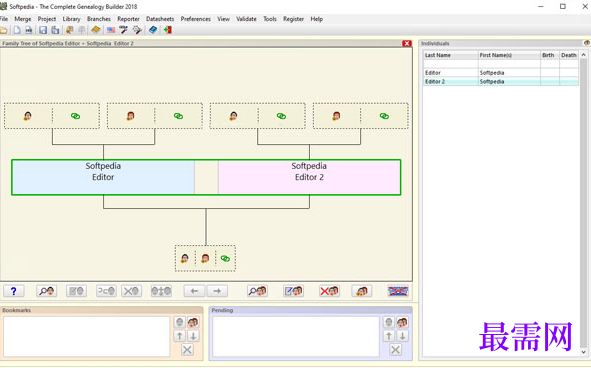Open the Preferences menu

tap(196, 19)
